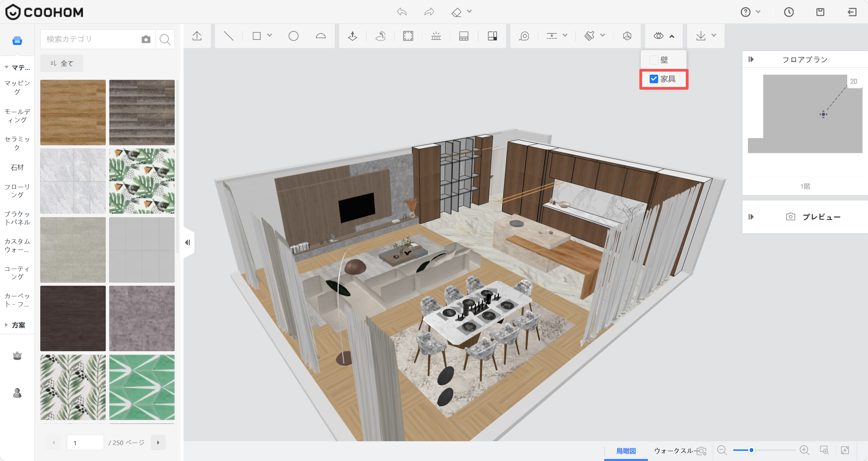868x461 pixels.
Task: Toggle the 2D floor plan view button
Action: (854, 81)
